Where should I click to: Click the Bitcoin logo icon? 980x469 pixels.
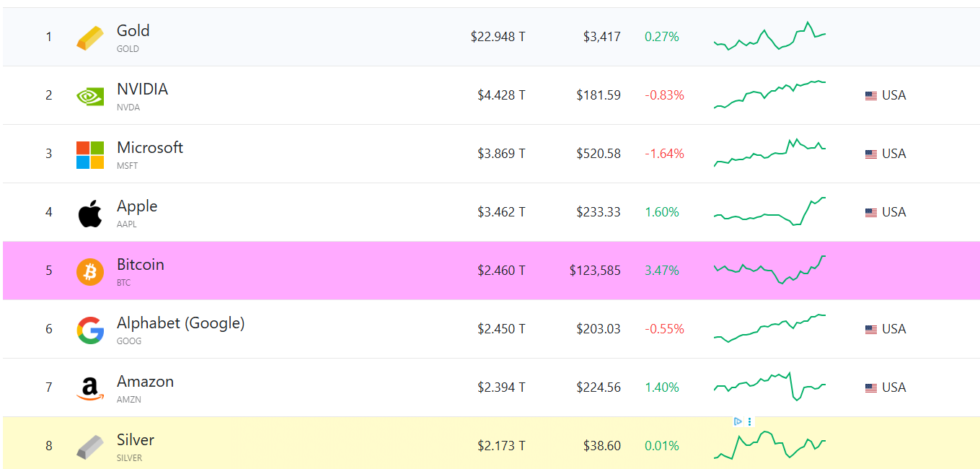tap(90, 272)
